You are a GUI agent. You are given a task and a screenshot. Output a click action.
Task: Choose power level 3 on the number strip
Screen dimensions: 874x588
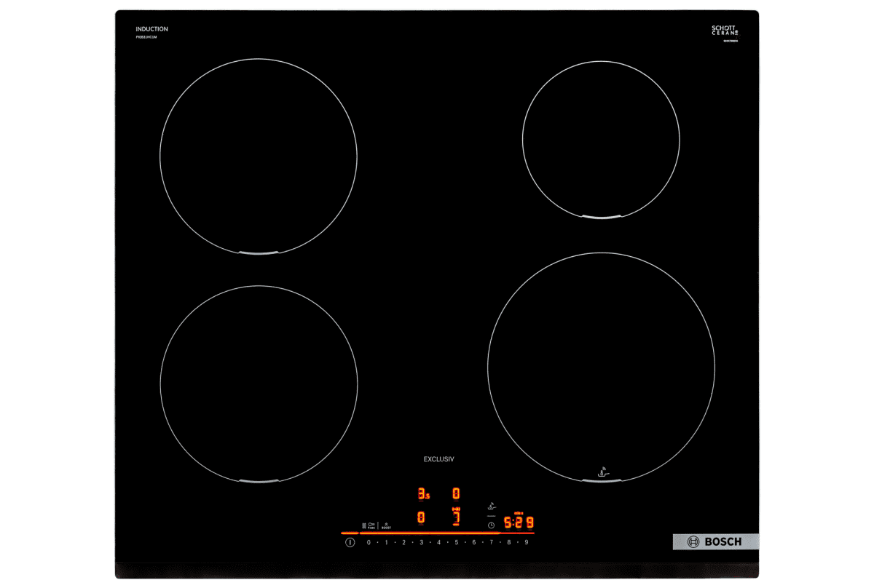point(421,543)
